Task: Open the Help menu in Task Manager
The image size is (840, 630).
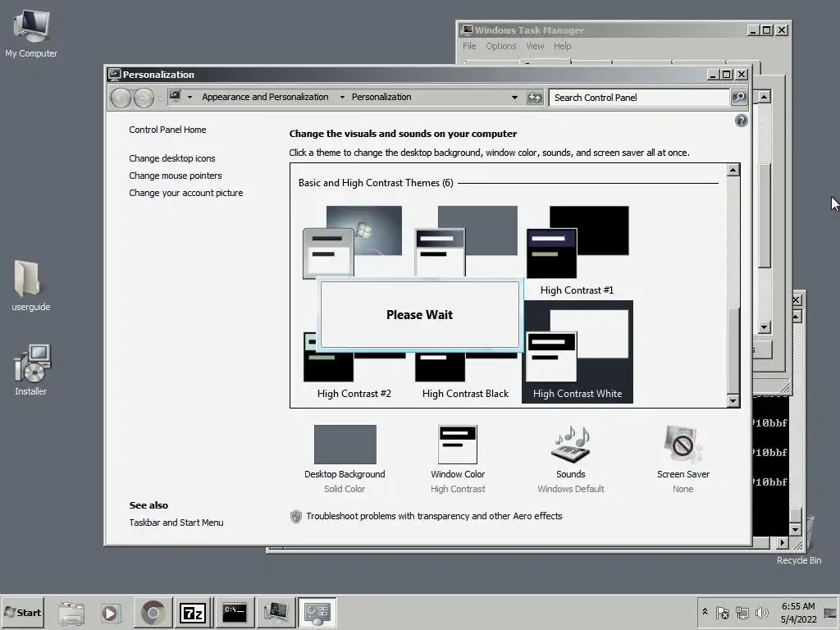Action: point(562,46)
